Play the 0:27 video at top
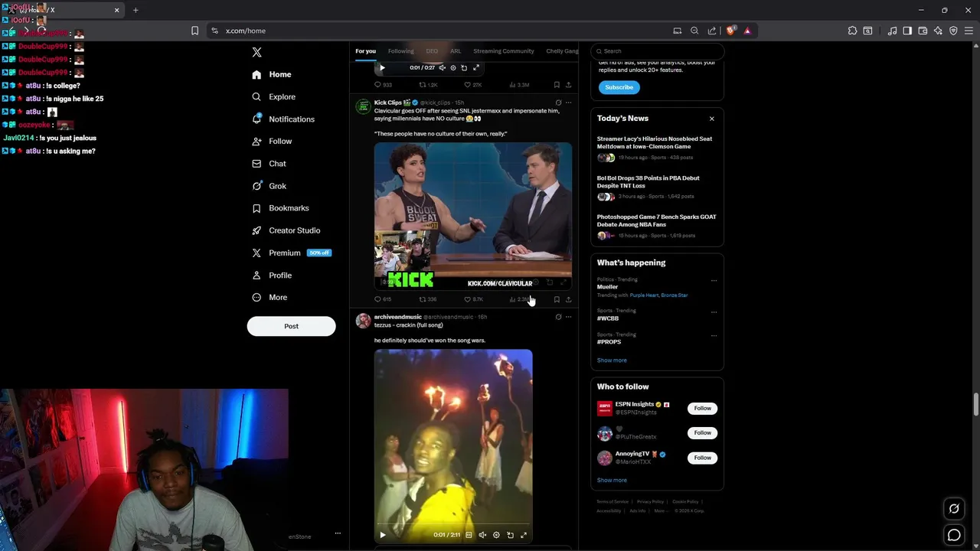Screen dimensions: 980x551 (382, 67)
